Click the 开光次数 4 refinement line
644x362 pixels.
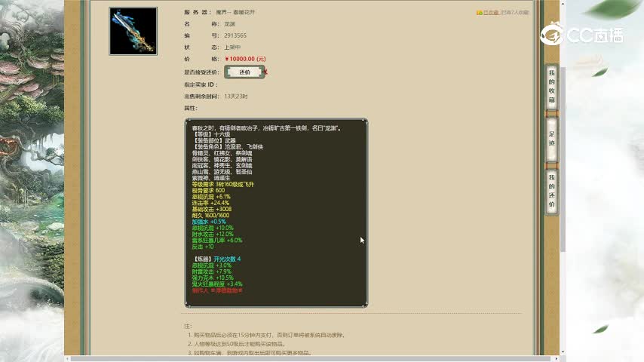227,259
